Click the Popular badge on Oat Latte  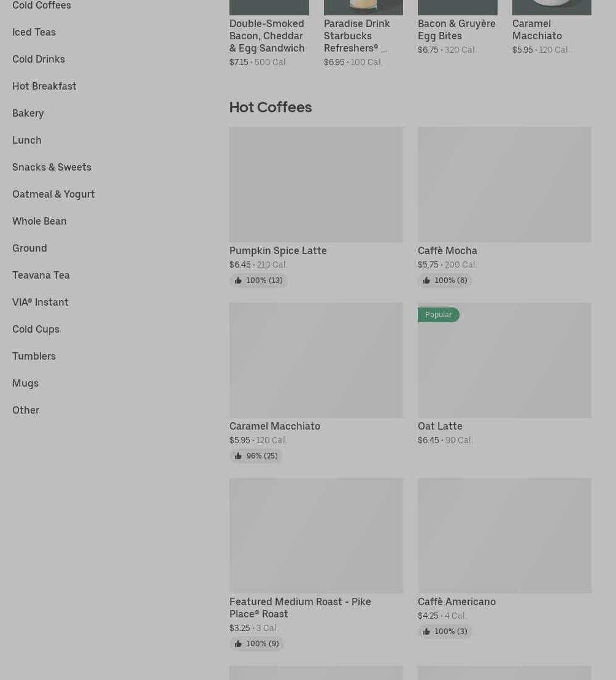click(438, 315)
